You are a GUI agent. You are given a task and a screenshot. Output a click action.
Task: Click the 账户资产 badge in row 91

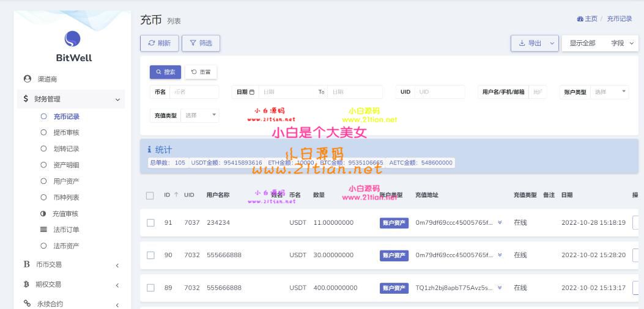pos(394,223)
